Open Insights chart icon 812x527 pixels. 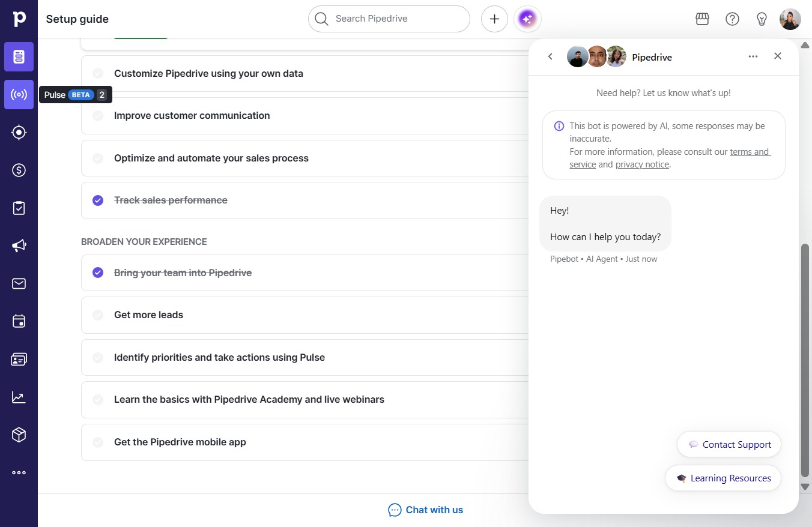click(x=19, y=397)
